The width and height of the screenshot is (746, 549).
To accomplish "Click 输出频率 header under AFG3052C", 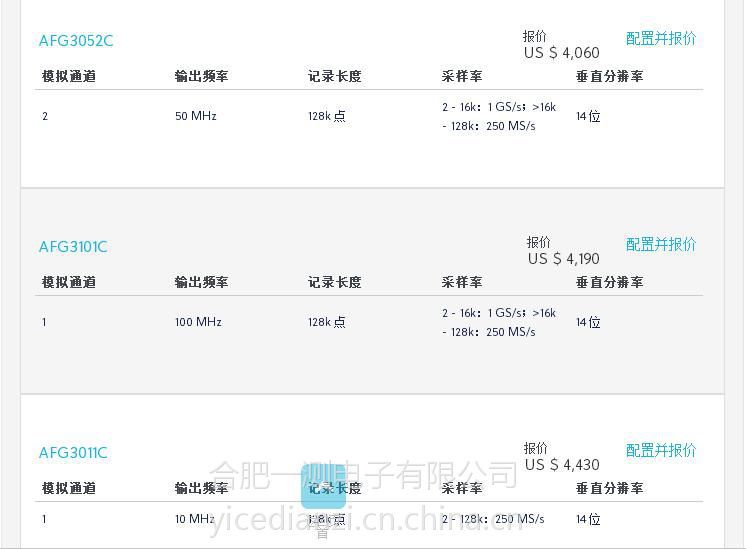I will pyautogui.click(x=201, y=76).
